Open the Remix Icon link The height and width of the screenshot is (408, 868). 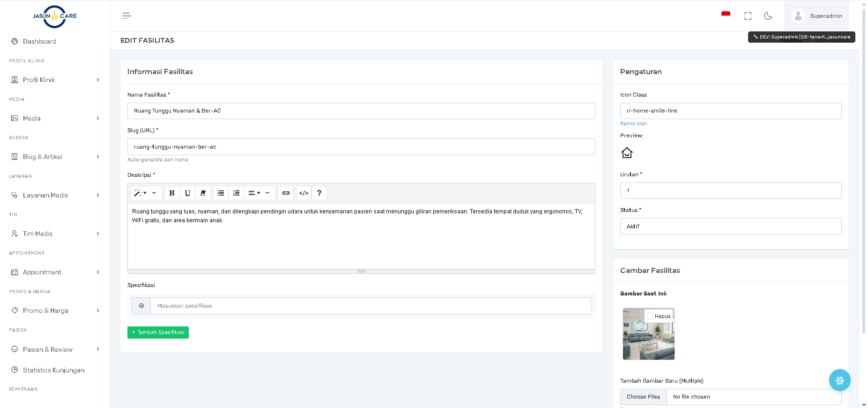point(633,124)
